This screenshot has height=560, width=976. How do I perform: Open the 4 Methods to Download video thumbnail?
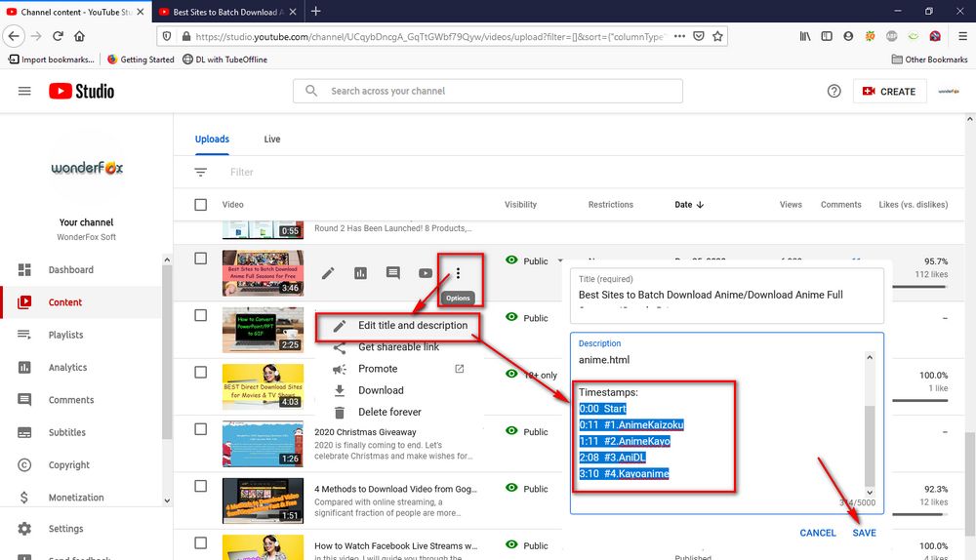[263, 500]
